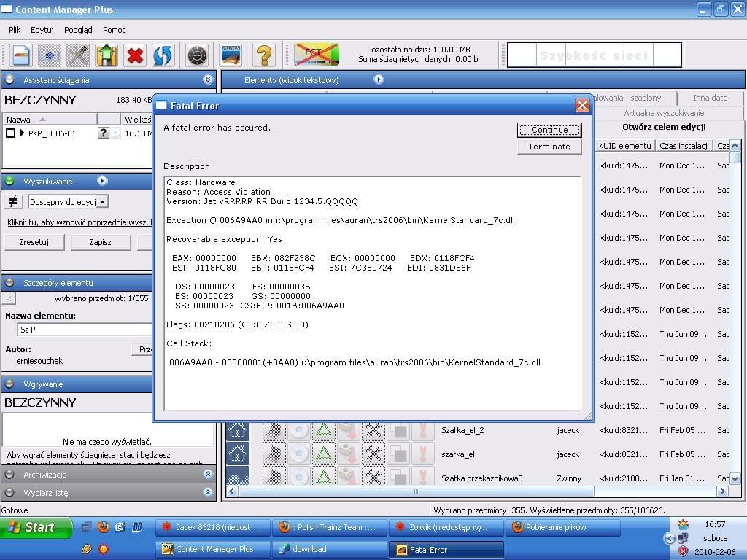Click the question mark icon beside PKP_EU06-01

coord(104,133)
